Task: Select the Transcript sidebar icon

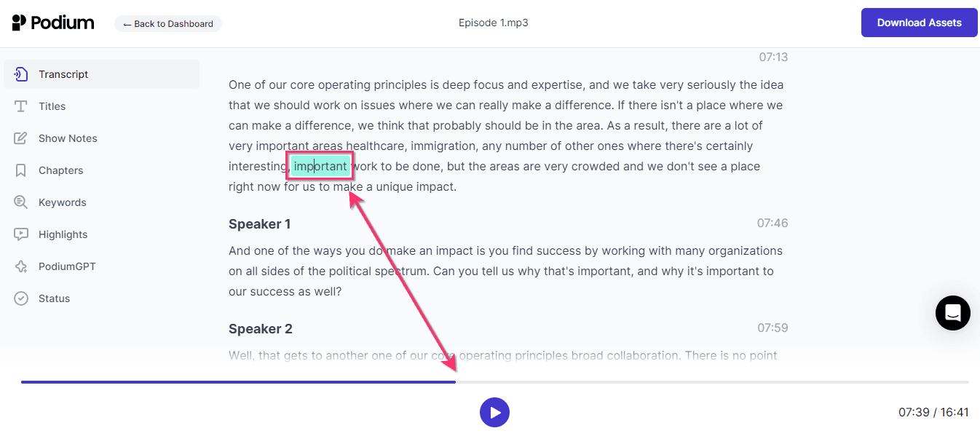Action: coord(21,74)
